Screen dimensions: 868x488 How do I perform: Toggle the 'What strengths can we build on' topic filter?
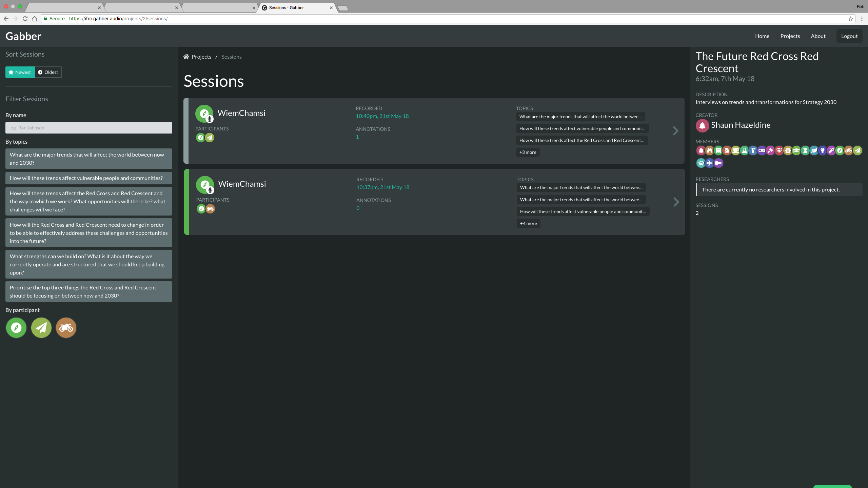[89, 264]
